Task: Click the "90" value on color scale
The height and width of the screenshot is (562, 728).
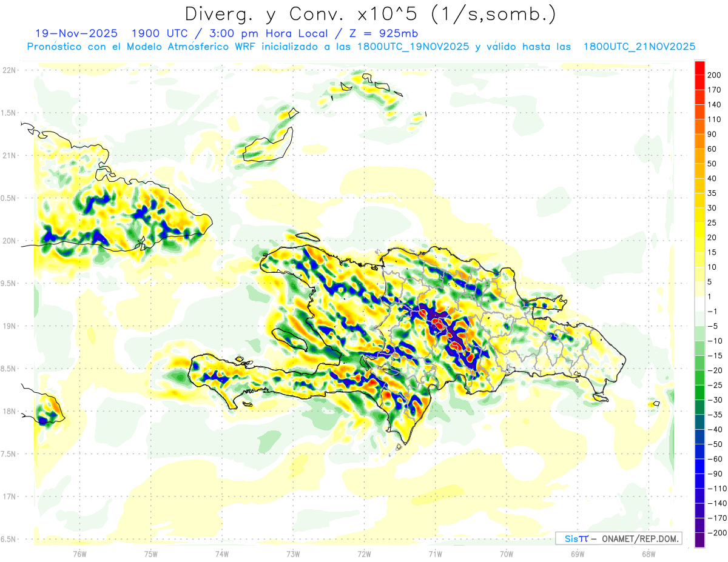Action: [712, 134]
